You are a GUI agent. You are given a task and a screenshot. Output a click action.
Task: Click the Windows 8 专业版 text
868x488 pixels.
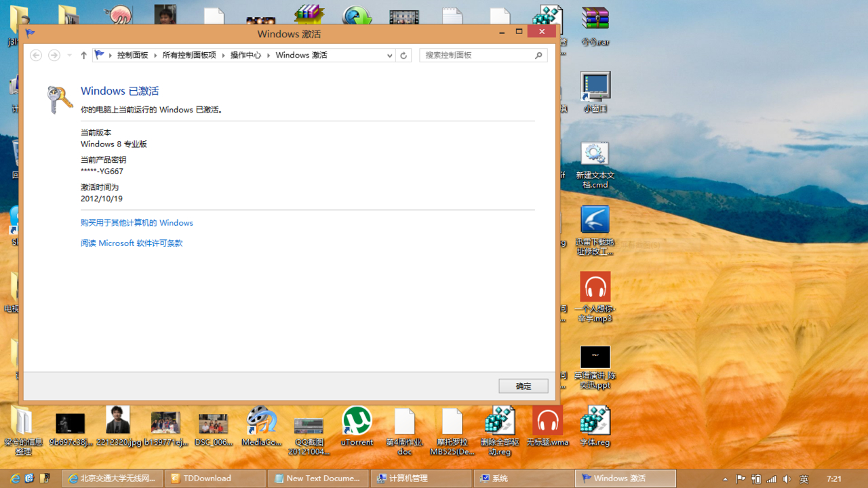click(114, 144)
